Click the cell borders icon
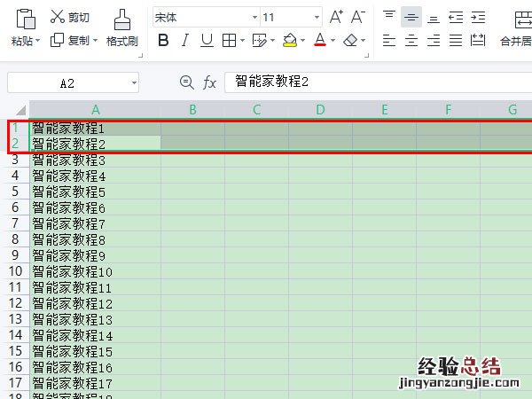Image resolution: width=532 pixels, height=399 pixels. [x=229, y=40]
